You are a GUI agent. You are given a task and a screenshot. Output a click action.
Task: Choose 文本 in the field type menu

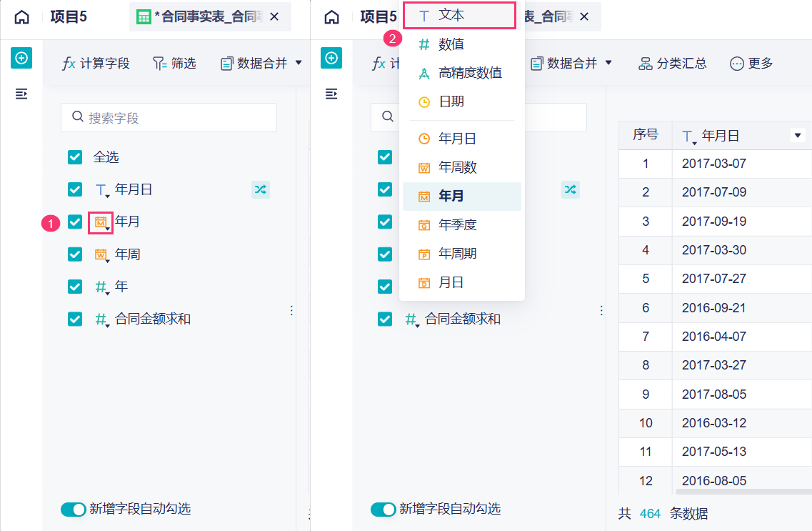(x=451, y=15)
